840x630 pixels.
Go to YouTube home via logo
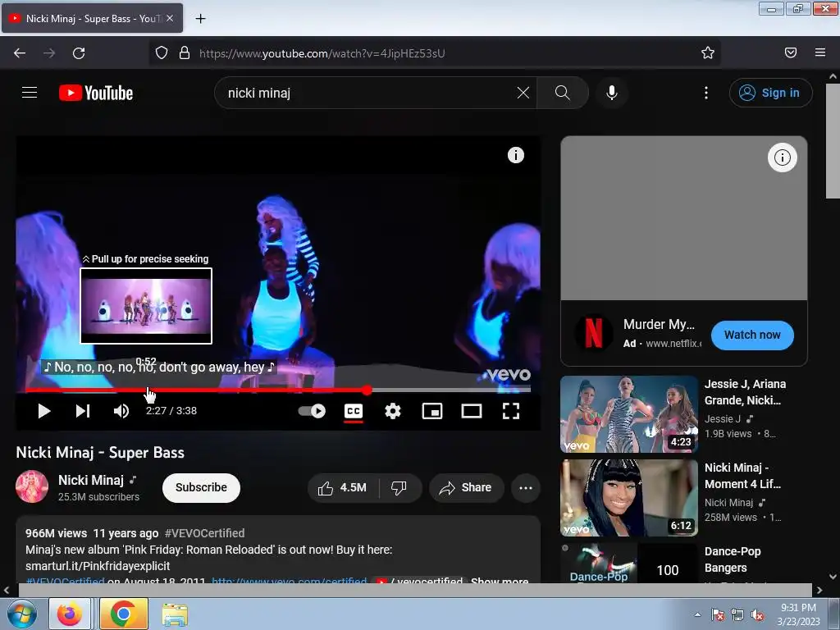[x=96, y=93]
